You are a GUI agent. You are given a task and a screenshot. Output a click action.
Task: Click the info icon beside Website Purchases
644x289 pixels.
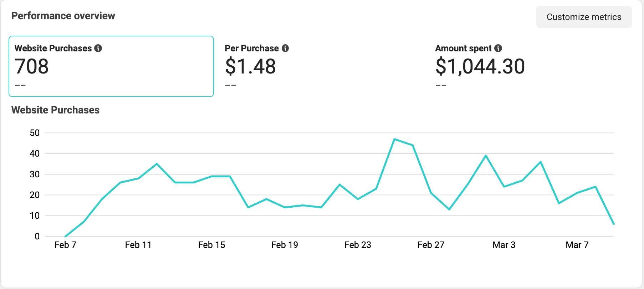coord(98,48)
